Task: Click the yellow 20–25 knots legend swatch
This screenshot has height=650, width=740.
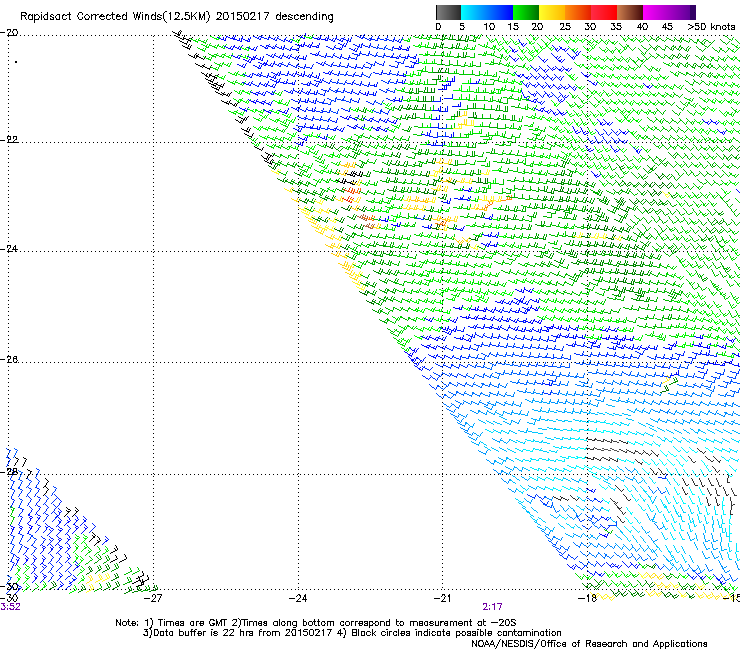Action: (x=552, y=12)
